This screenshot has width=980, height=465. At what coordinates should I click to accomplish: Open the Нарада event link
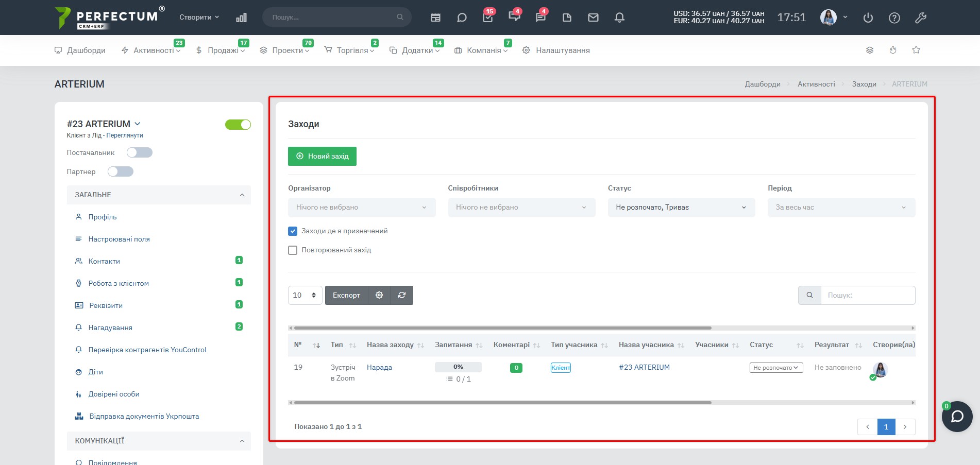point(379,367)
